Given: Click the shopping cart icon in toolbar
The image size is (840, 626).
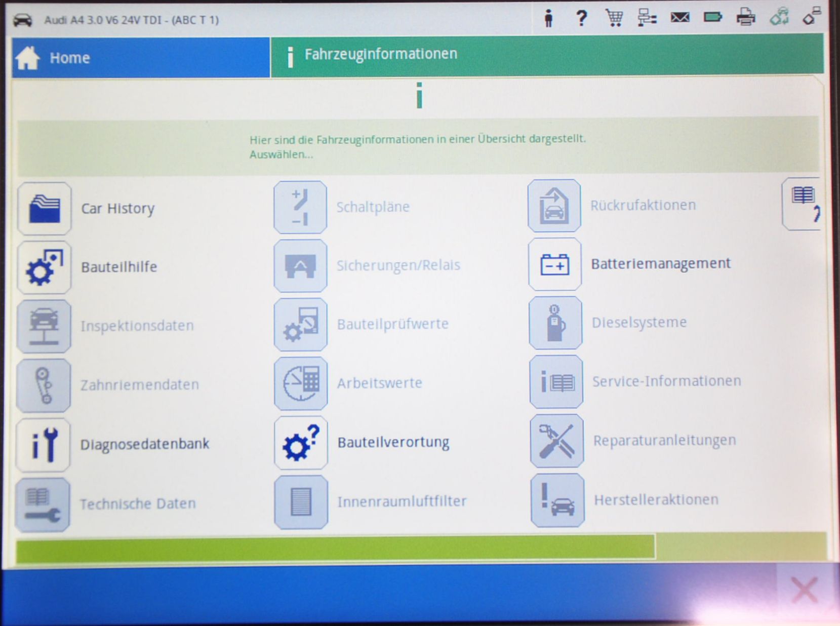Looking at the screenshot, I should 614,18.
